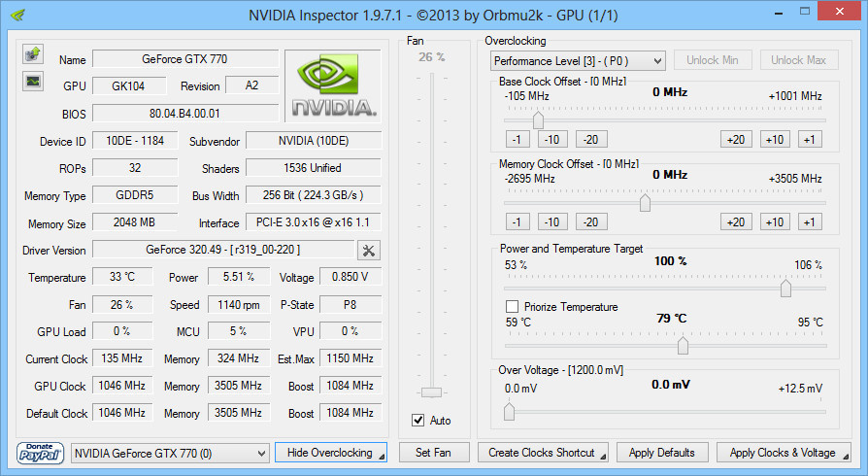
Task: Click the Current Clock value 135 MHz
Action: [122, 358]
